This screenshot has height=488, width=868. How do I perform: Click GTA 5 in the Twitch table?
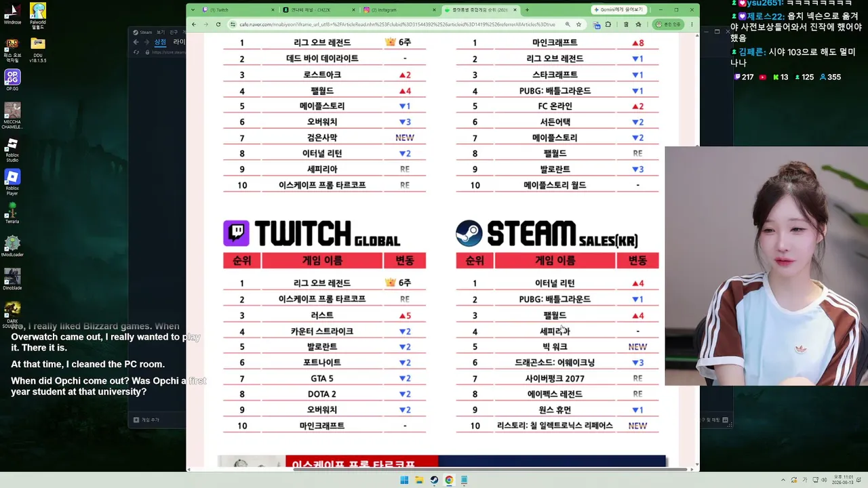click(322, 378)
